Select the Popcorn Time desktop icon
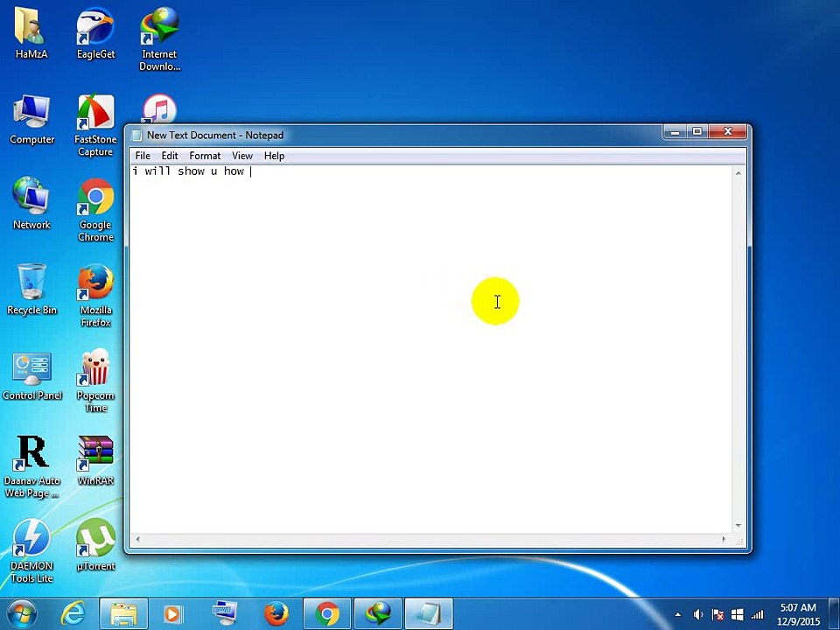Image resolution: width=840 pixels, height=630 pixels. (95, 381)
